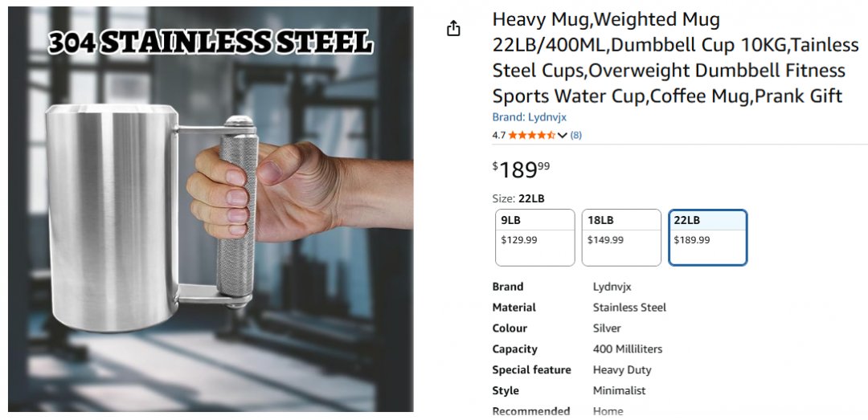Click the Heavy Duty special feature value

622,370
